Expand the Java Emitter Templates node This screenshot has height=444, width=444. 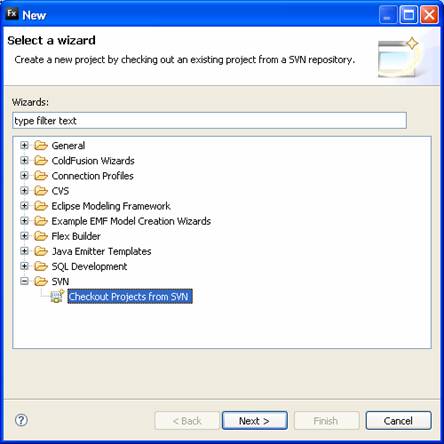click(24, 251)
